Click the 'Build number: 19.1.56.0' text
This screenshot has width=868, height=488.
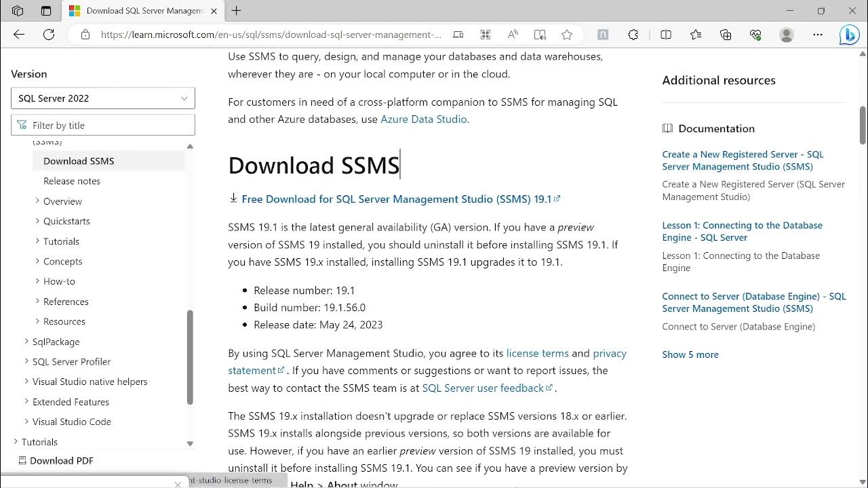pyautogui.click(x=309, y=308)
